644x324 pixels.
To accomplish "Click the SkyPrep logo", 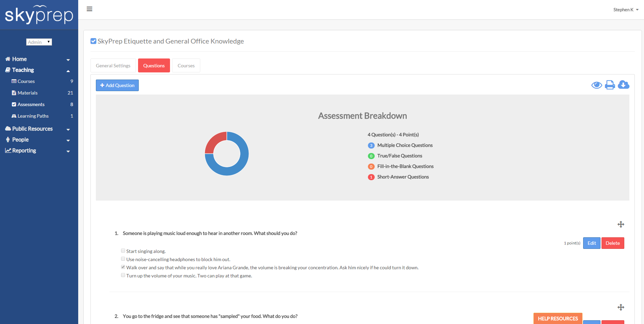I will (39, 15).
